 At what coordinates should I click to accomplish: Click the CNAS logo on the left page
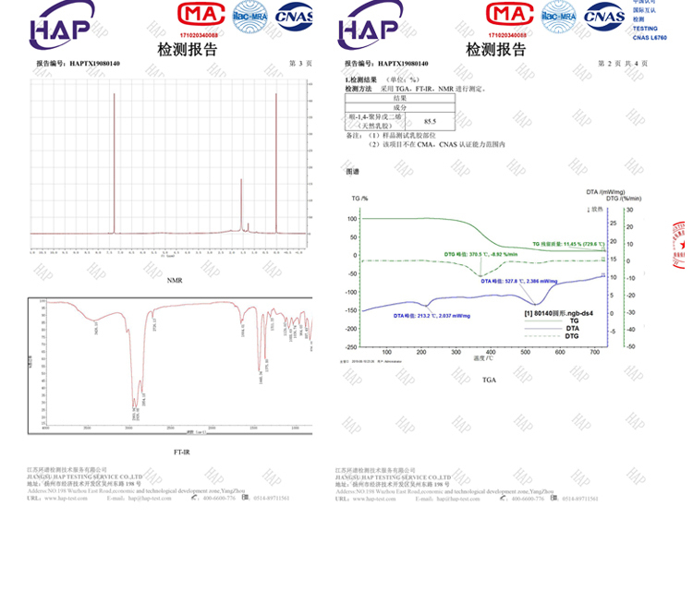coord(295,16)
